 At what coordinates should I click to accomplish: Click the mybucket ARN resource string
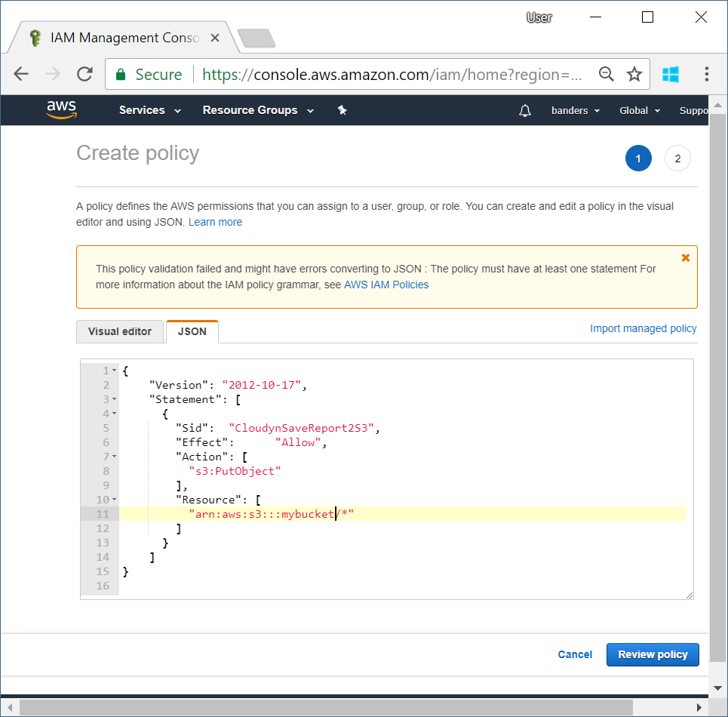(x=271, y=514)
